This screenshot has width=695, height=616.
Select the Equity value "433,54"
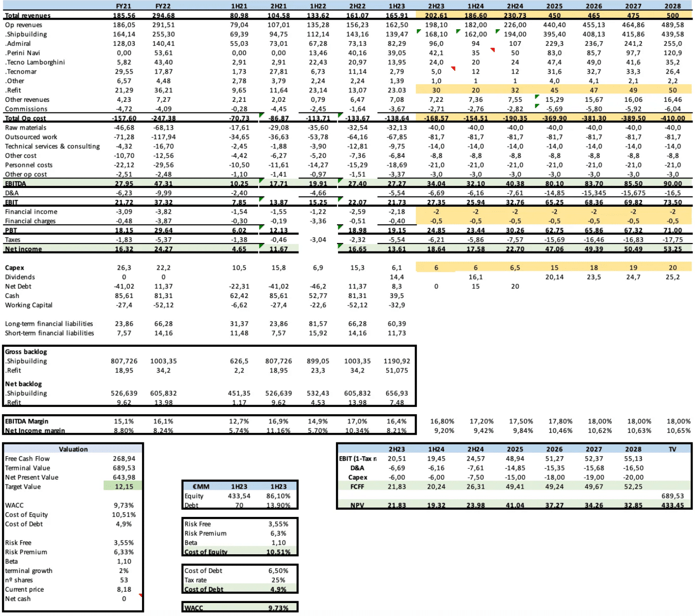click(239, 496)
